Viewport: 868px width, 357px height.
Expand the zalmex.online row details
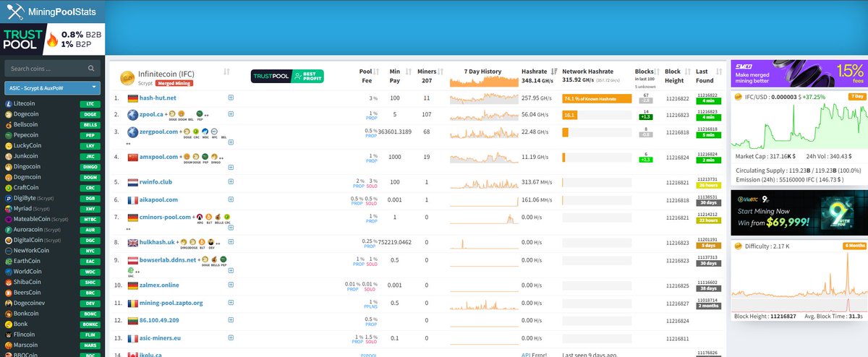click(x=231, y=285)
